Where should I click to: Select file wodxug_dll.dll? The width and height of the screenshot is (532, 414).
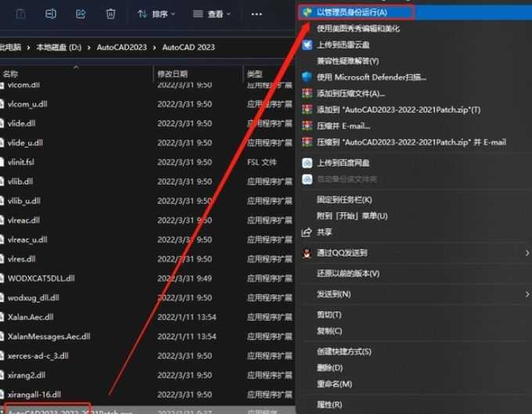(33, 297)
